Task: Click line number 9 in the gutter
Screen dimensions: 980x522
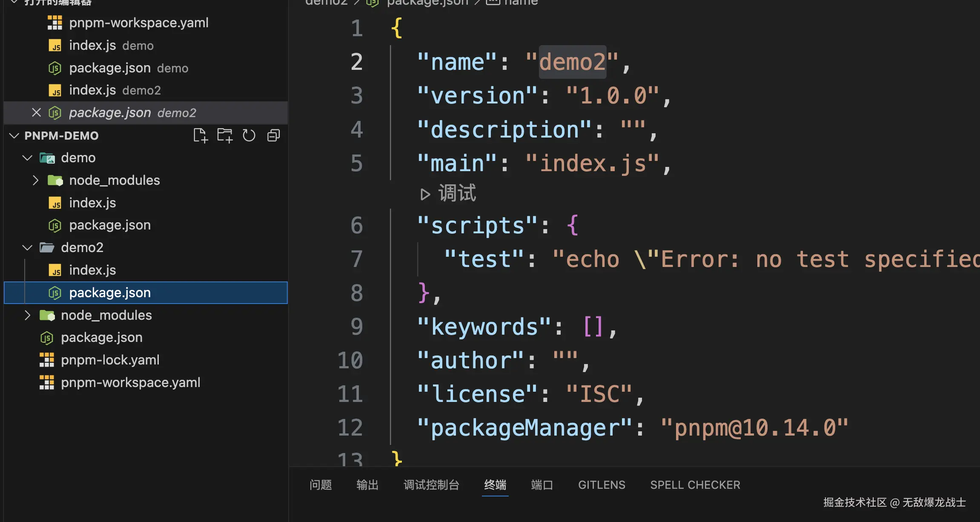Action: click(x=356, y=327)
